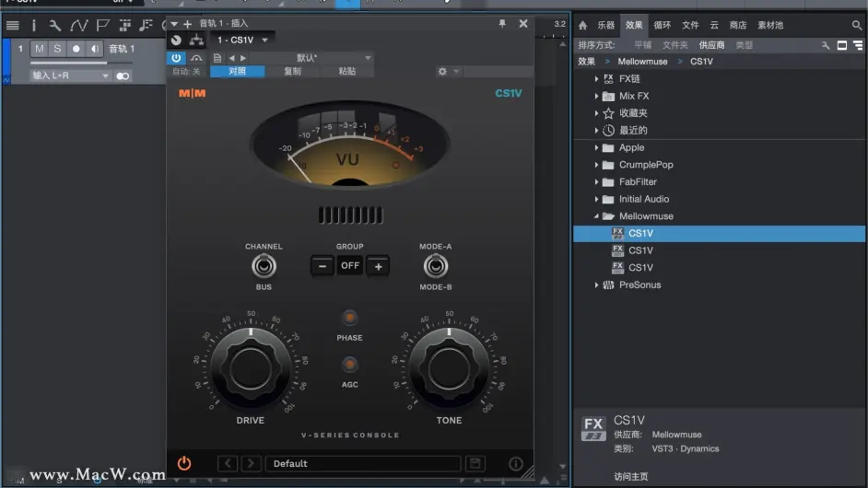The height and width of the screenshot is (488, 868).
Task: Increase GROUP with plus button
Action: tap(378, 266)
